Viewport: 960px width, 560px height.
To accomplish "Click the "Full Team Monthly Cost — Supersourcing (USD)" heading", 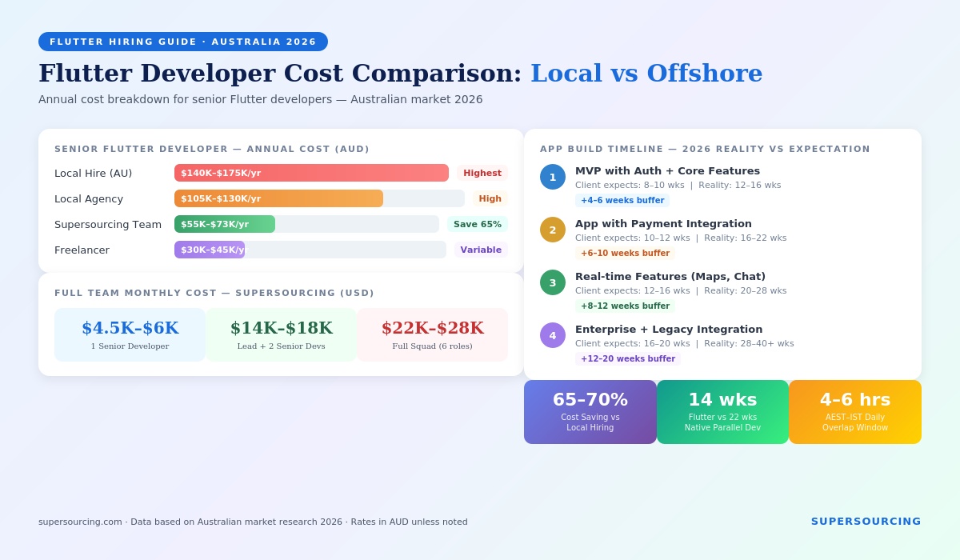I will pos(214,293).
